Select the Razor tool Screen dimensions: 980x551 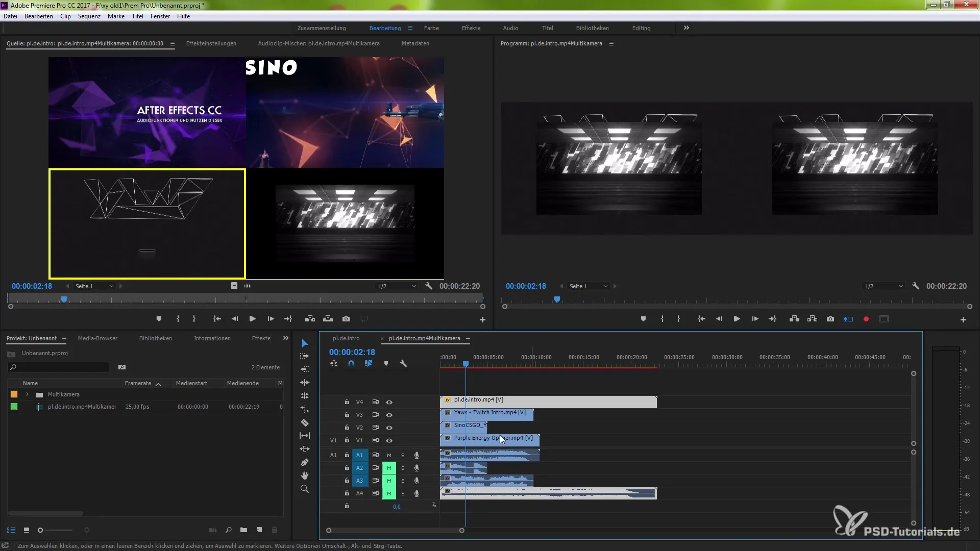(305, 422)
